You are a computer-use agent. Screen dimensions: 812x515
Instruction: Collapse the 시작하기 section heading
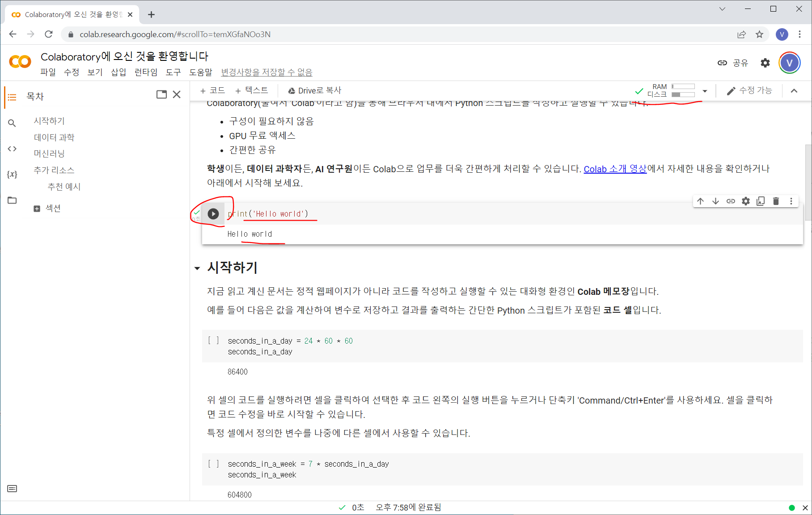pos(197,268)
